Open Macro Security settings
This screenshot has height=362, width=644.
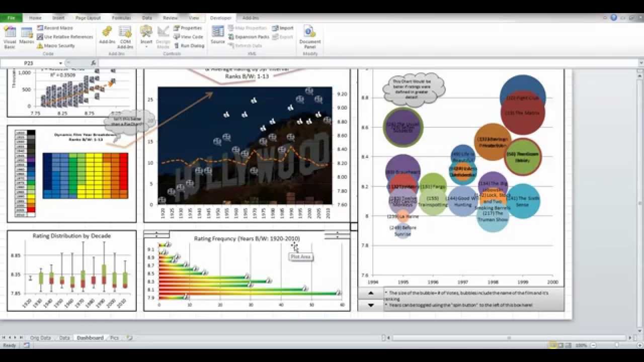56,46
